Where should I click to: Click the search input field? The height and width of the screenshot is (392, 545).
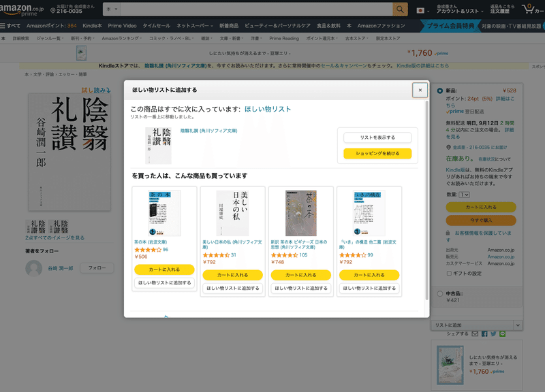click(x=257, y=10)
